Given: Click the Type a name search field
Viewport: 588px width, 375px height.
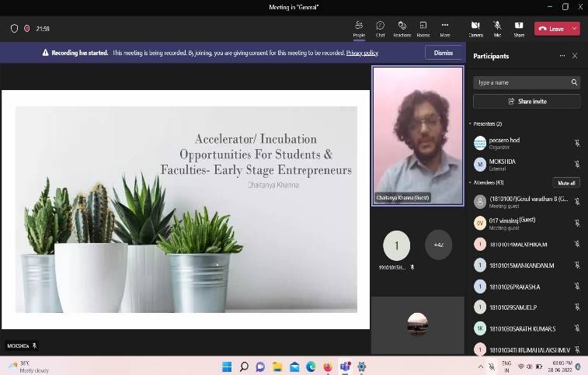Looking at the screenshot, I should click(522, 82).
